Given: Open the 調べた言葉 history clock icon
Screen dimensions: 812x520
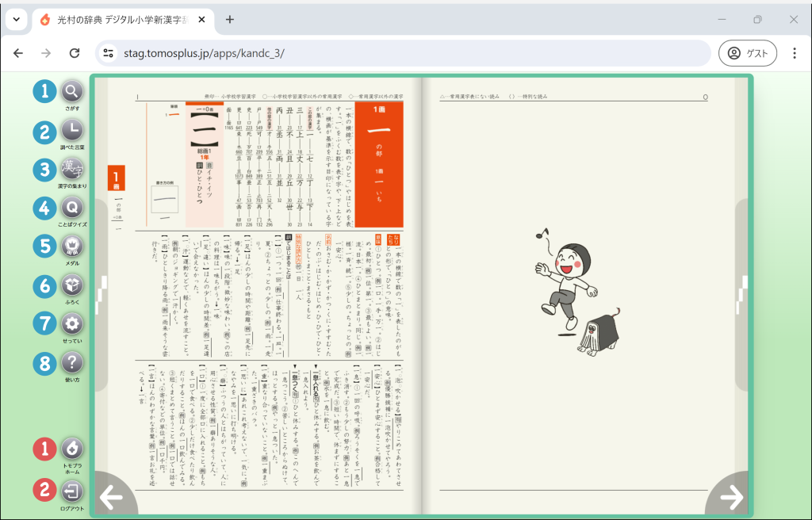Looking at the screenshot, I should [72, 130].
